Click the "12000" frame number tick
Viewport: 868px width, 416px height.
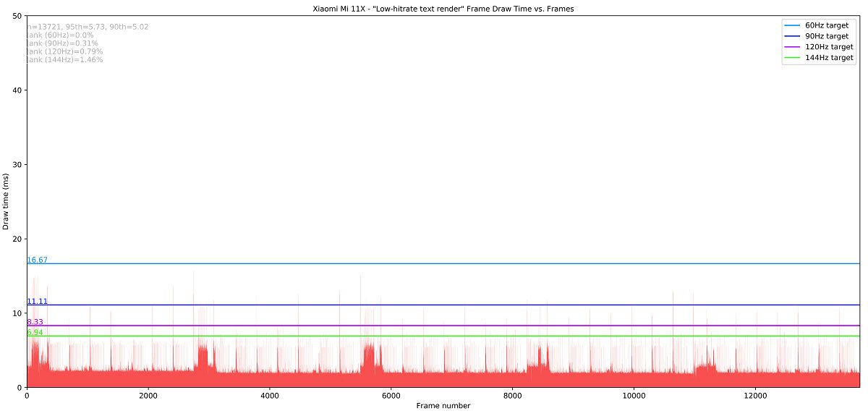756,396
